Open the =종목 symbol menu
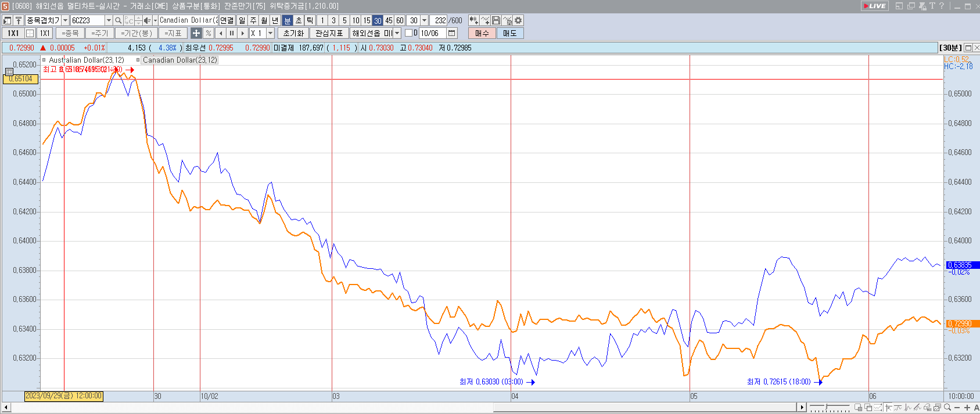The width and height of the screenshot is (980, 414). [70, 33]
